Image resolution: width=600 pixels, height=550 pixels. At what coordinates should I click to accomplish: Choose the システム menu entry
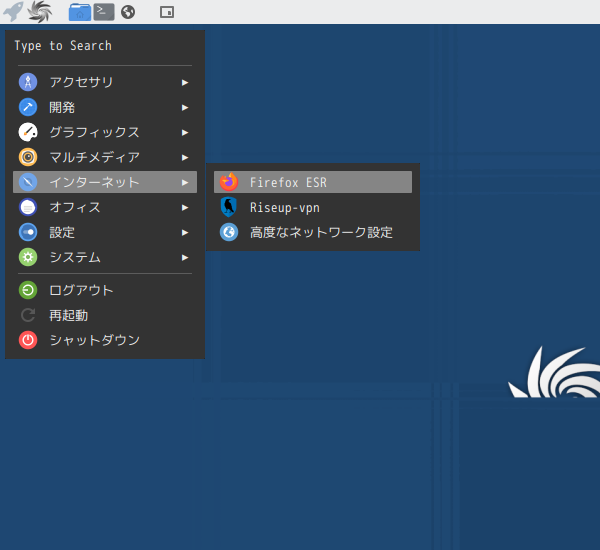(105, 257)
